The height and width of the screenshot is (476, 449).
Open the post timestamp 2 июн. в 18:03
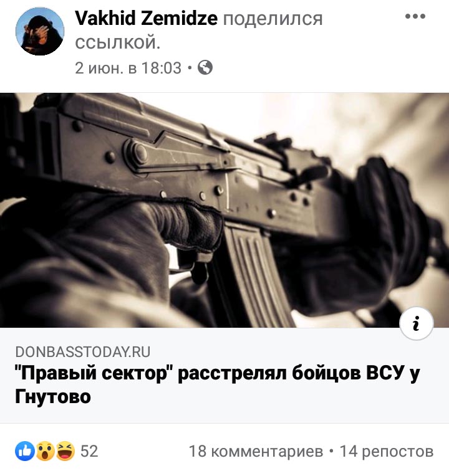pos(128,68)
